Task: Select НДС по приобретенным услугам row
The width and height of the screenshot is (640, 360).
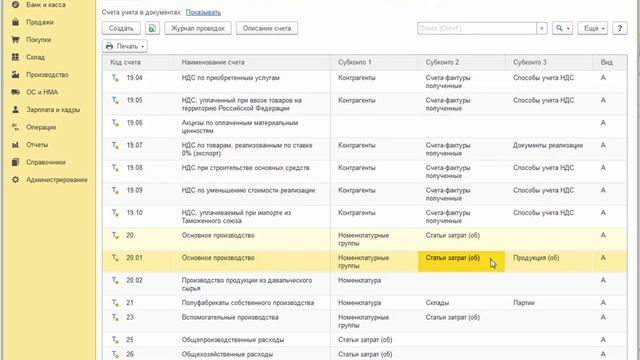Action: coord(365,82)
